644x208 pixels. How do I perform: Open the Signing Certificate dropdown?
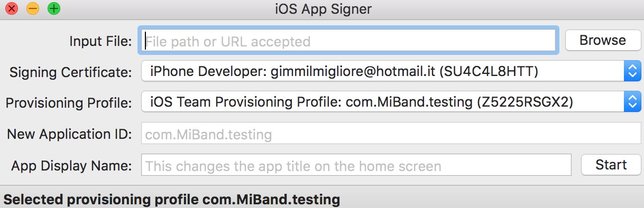click(x=391, y=71)
